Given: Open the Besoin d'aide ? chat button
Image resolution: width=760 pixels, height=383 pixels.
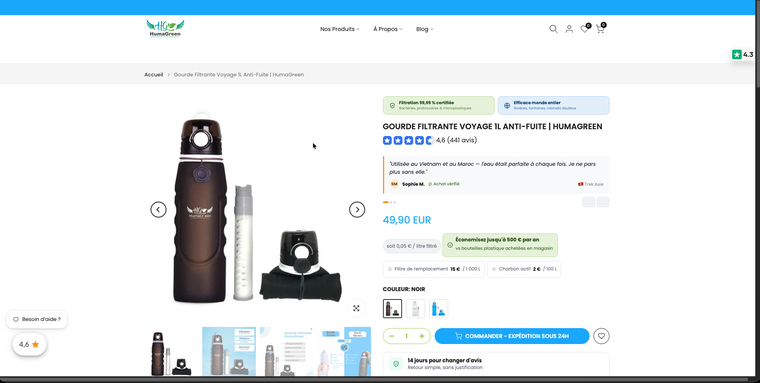Looking at the screenshot, I should [x=37, y=319].
